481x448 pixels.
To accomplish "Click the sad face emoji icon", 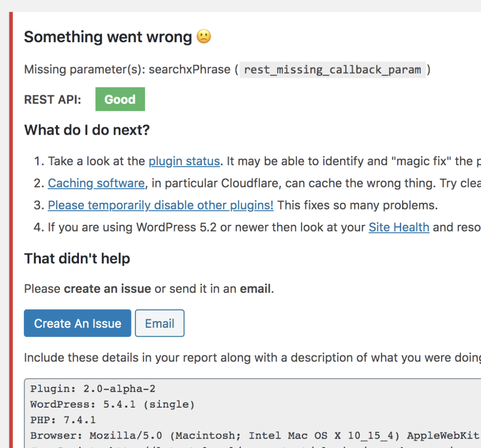I will 204,37.
